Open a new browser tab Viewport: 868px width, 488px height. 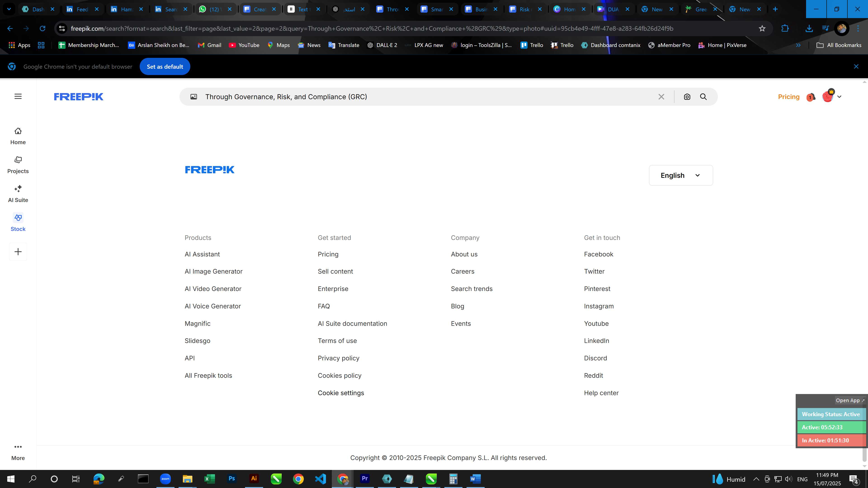coord(775,9)
